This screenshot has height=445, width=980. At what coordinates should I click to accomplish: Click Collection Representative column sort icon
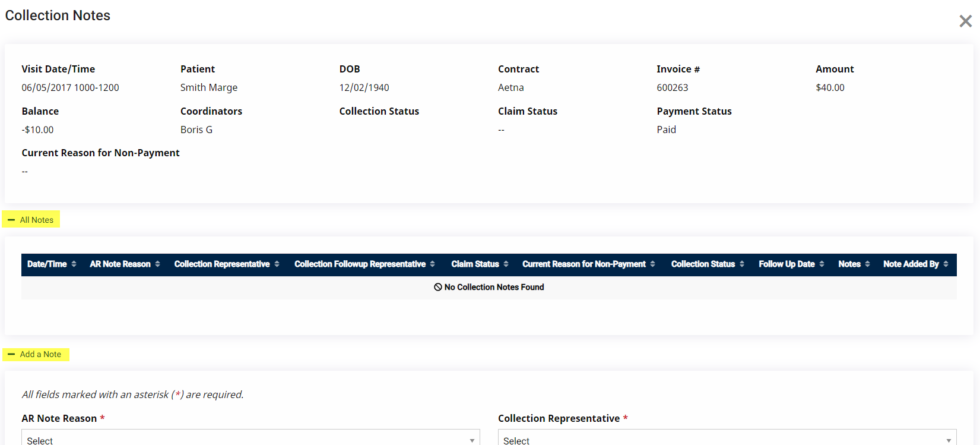point(277,264)
